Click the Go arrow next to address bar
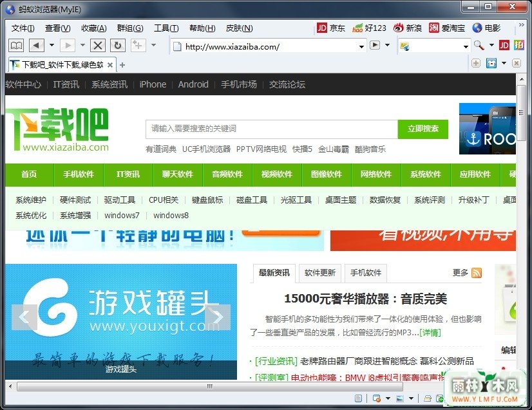The height and width of the screenshot is (410, 532). click(x=375, y=45)
